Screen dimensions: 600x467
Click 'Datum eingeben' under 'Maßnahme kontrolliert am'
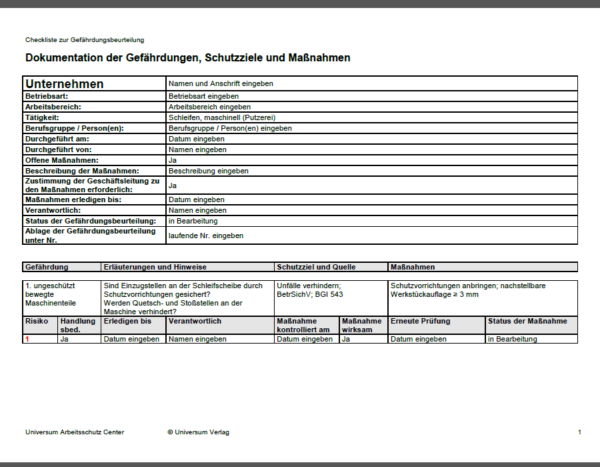pos(305,339)
